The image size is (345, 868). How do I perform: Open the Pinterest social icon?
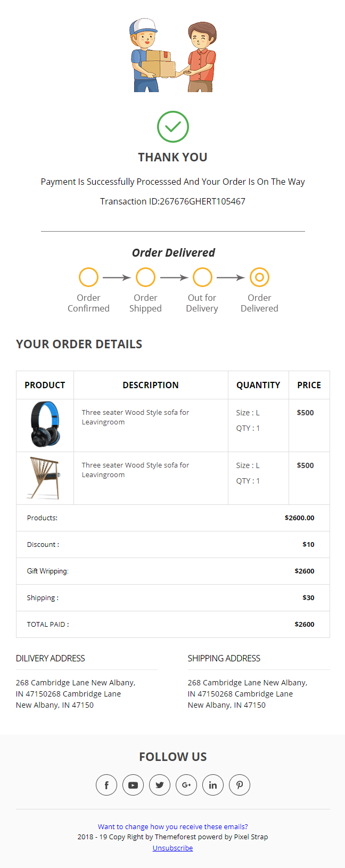pyautogui.click(x=240, y=785)
